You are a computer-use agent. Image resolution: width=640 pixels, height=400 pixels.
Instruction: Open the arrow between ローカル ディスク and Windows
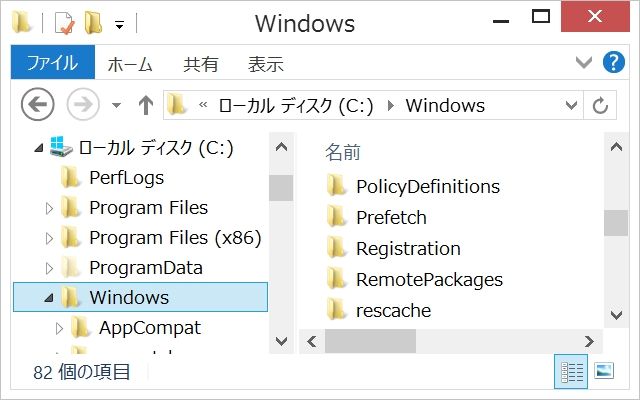391,106
